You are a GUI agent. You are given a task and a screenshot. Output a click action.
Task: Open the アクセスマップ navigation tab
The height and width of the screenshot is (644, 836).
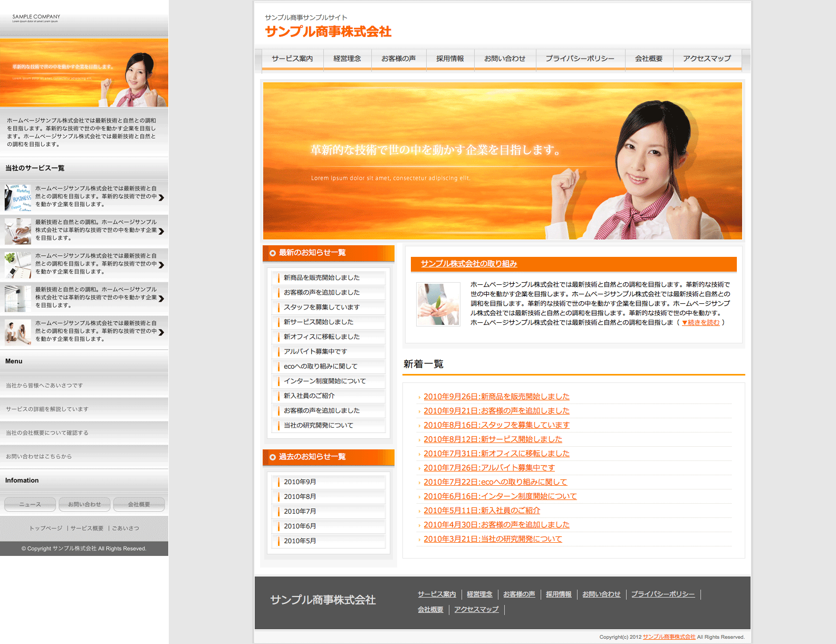coord(707,59)
